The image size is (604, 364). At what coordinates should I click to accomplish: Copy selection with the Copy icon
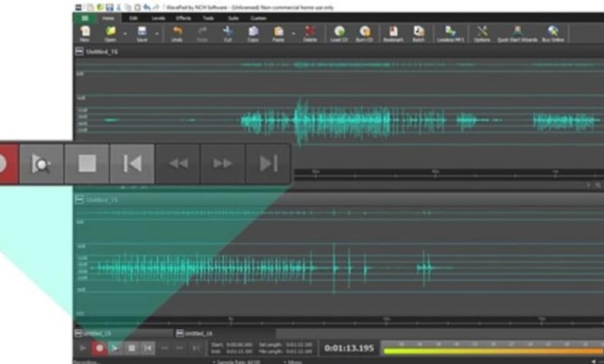[253, 33]
